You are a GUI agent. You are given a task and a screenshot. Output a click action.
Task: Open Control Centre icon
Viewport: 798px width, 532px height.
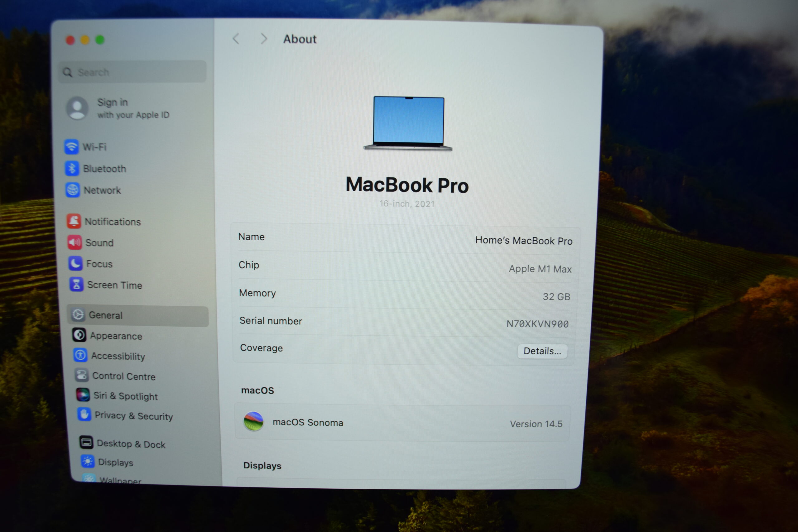(x=81, y=375)
